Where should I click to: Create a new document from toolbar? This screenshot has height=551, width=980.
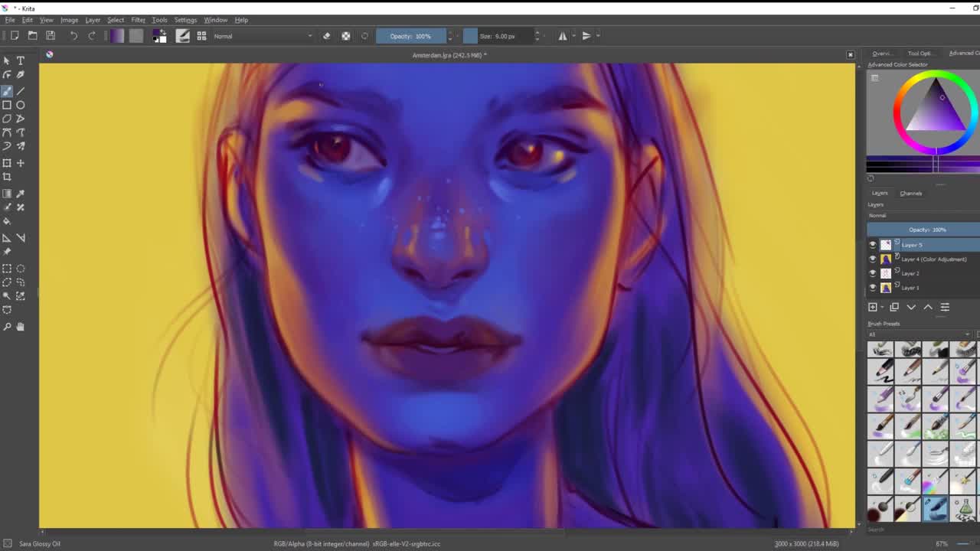coord(15,36)
